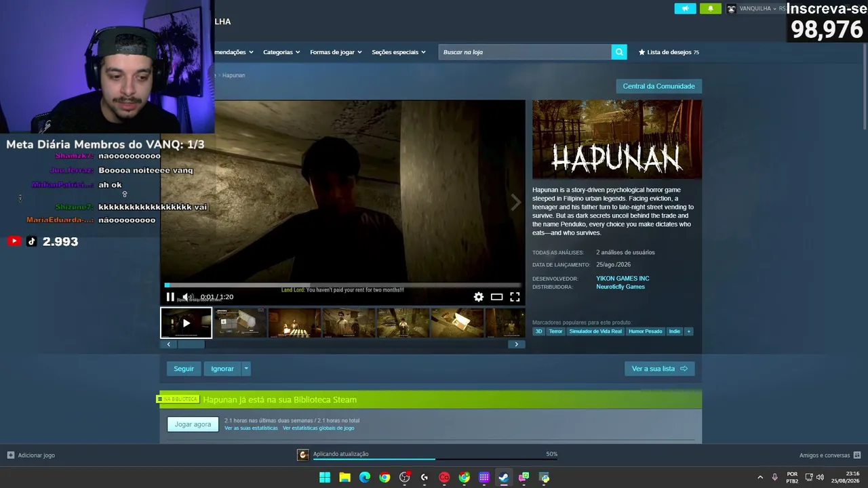Click the HAPUNAN game header image
868x488 pixels.
pos(617,140)
